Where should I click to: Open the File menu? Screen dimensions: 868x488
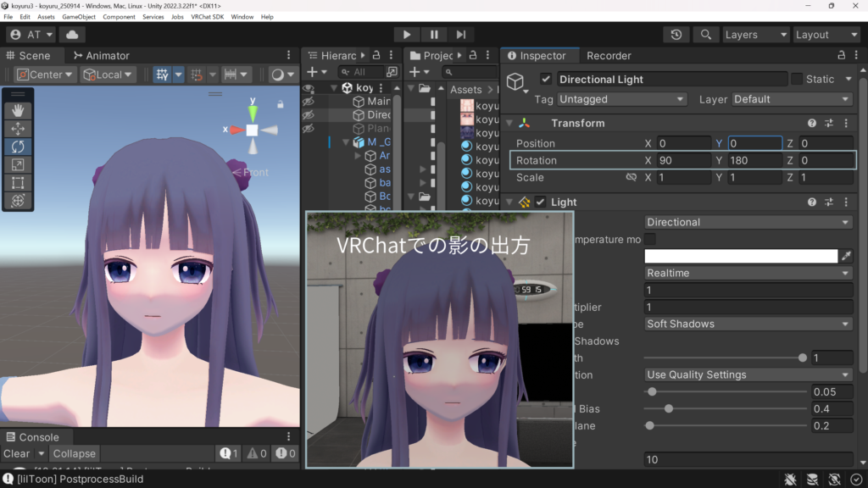pyautogui.click(x=8, y=17)
